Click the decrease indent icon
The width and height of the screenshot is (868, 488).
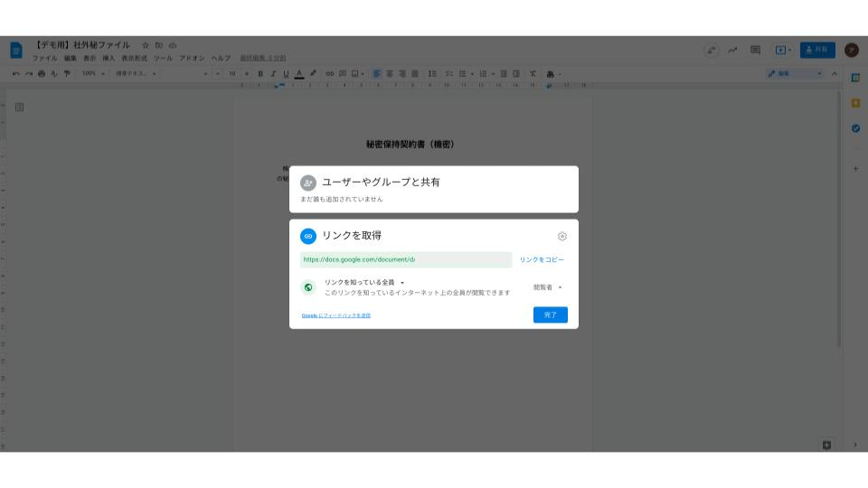point(504,73)
